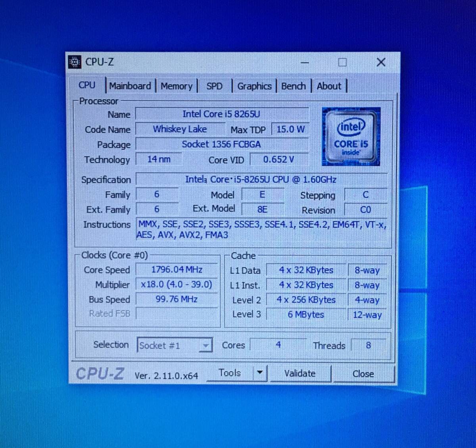Click the Bus Speed value 99.76 MHz
The height and width of the screenshot is (448, 476).
177,299
